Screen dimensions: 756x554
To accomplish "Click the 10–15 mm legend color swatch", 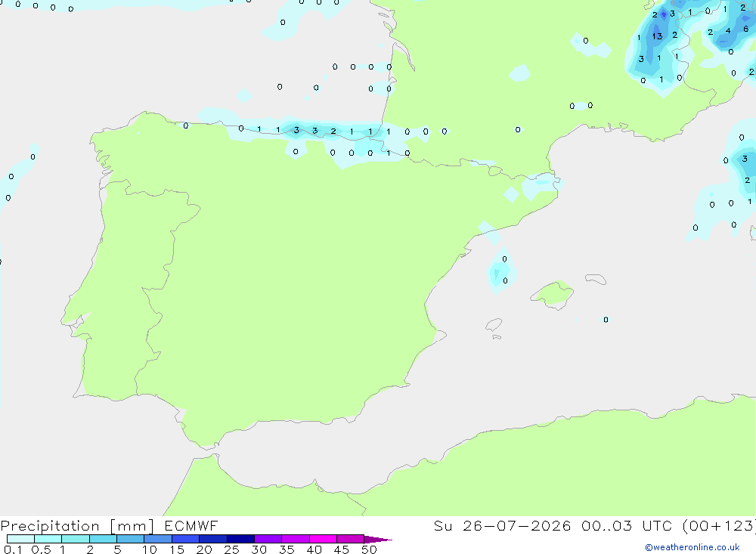I will [158, 539].
